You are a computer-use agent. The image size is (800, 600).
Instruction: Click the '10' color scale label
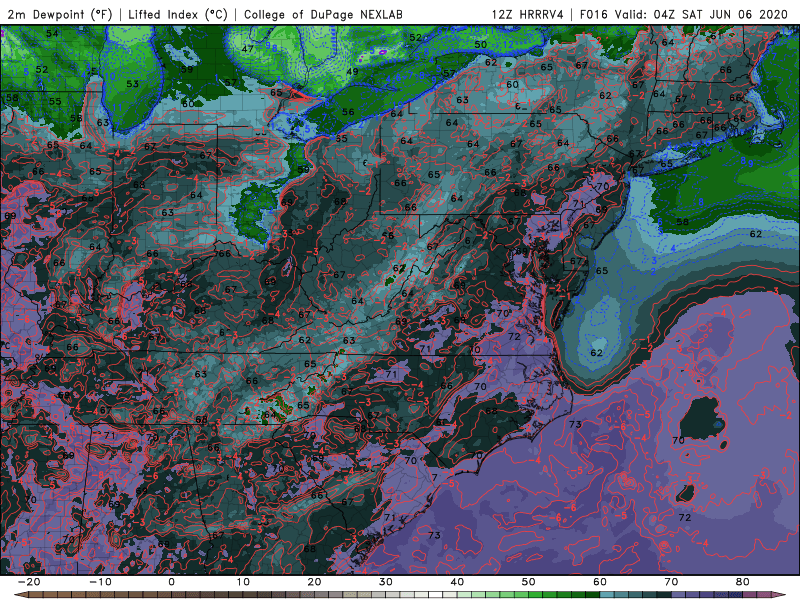click(243, 582)
